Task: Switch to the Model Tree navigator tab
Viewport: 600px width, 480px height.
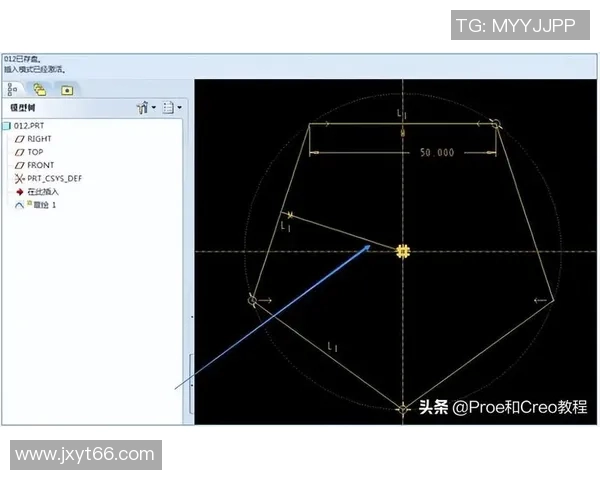Action: [13, 90]
